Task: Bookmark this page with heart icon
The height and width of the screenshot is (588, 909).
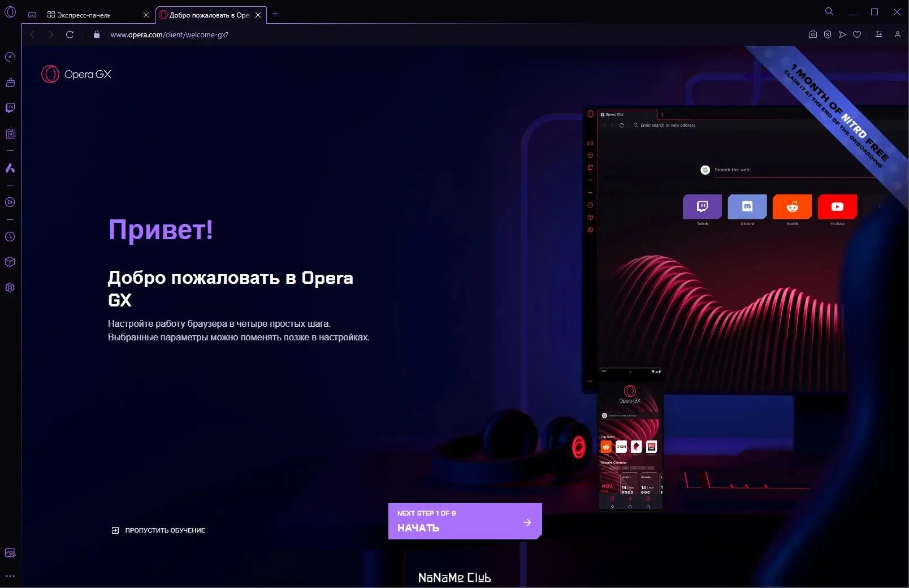Action: pyautogui.click(x=857, y=34)
